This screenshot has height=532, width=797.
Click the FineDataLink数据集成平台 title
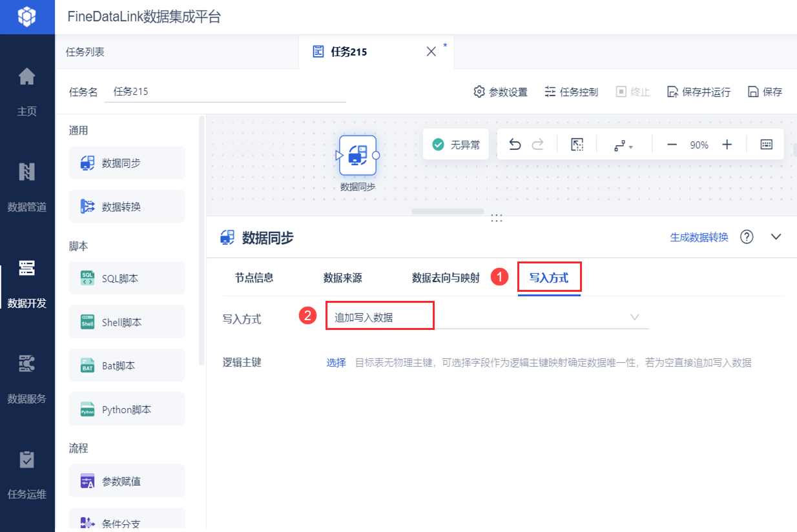point(144,17)
